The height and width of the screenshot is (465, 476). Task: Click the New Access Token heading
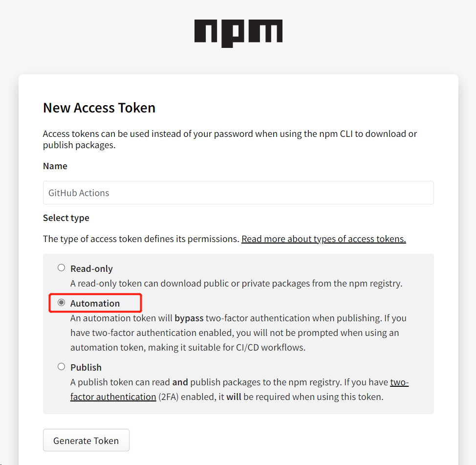99,108
